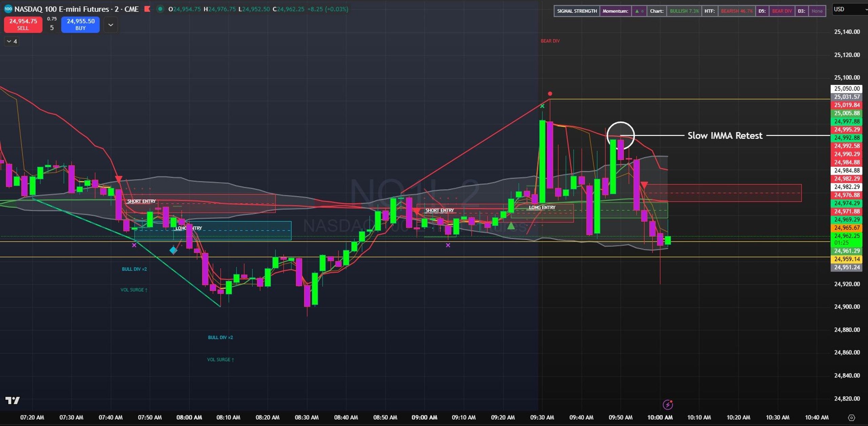Click the order quantity 5 field
The image size is (868, 426).
click(x=52, y=28)
